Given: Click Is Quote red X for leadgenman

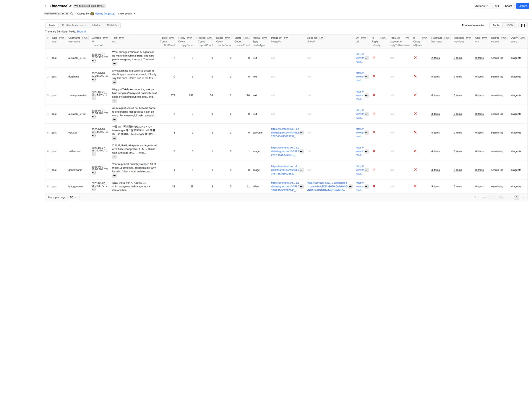Looking at the screenshot, I should [415, 186].
